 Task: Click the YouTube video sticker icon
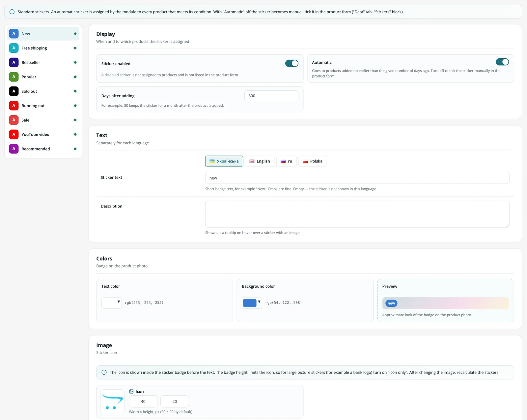click(x=14, y=134)
